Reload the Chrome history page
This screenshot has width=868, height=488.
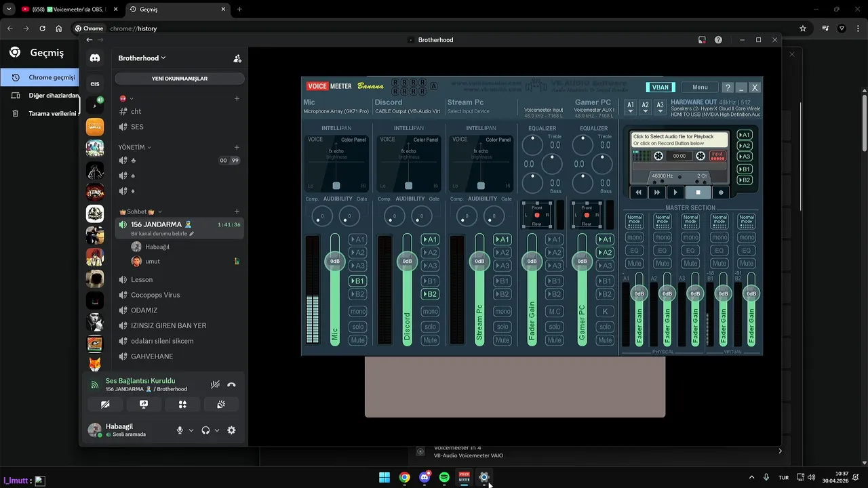click(x=42, y=28)
